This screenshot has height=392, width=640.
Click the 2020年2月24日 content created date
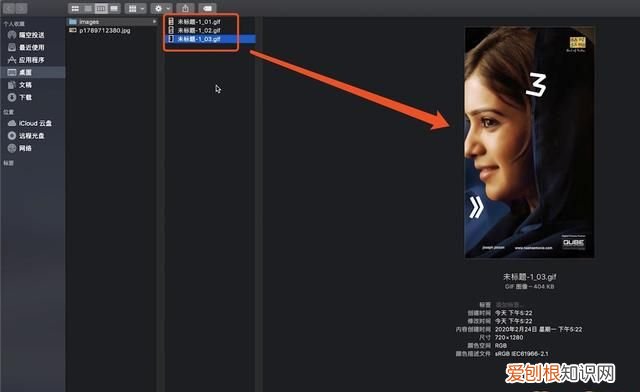coord(538,329)
